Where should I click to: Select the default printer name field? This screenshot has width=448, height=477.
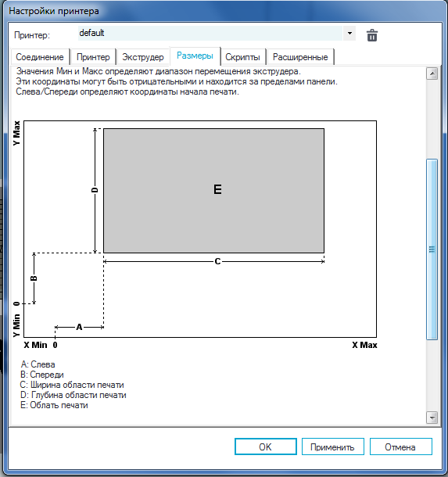210,33
